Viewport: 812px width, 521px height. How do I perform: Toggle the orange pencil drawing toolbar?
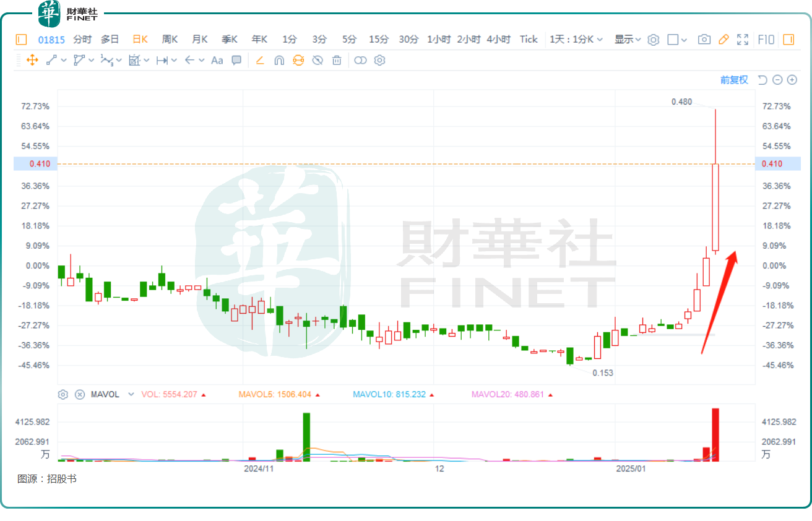click(723, 40)
